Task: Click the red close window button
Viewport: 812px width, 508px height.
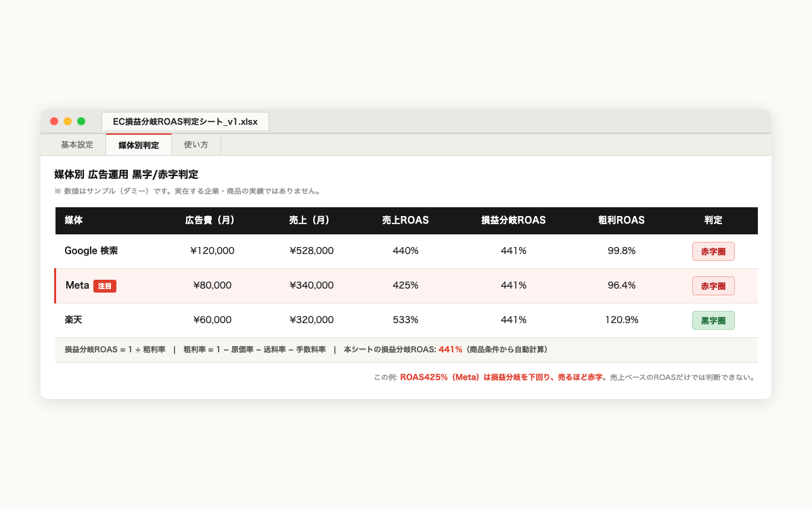Action: click(x=54, y=121)
